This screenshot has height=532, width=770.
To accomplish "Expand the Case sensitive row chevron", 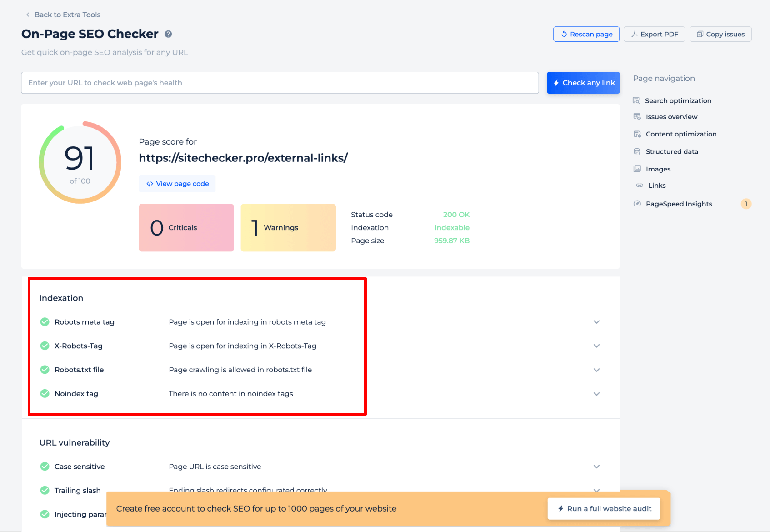I will pyautogui.click(x=596, y=467).
